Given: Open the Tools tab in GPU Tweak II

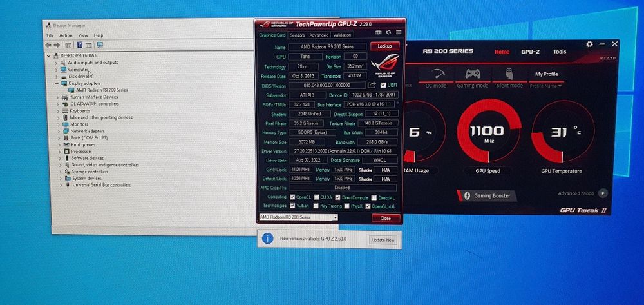Looking at the screenshot, I should (560, 52).
